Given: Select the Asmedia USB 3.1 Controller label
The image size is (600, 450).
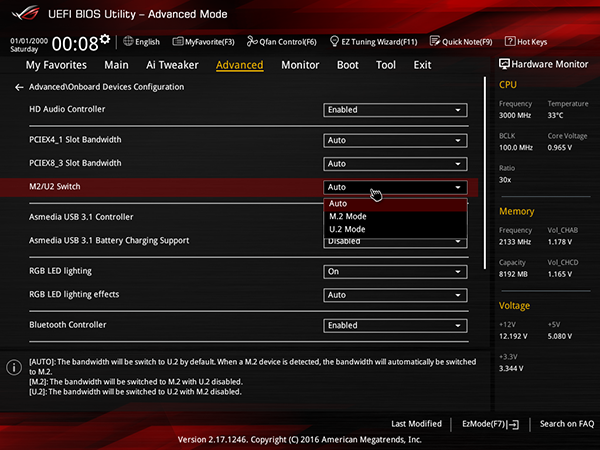Looking at the screenshot, I should (x=81, y=217).
